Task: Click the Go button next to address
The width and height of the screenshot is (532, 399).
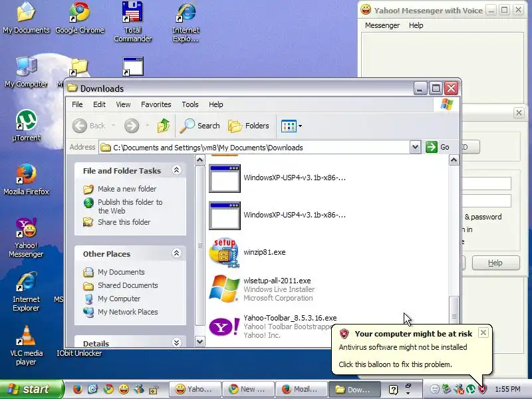Action: [438, 147]
